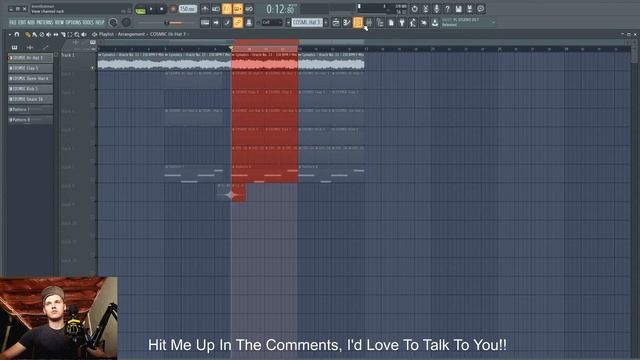
Task: Open the playlist options menu arrow
Action: (x=10, y=35)
